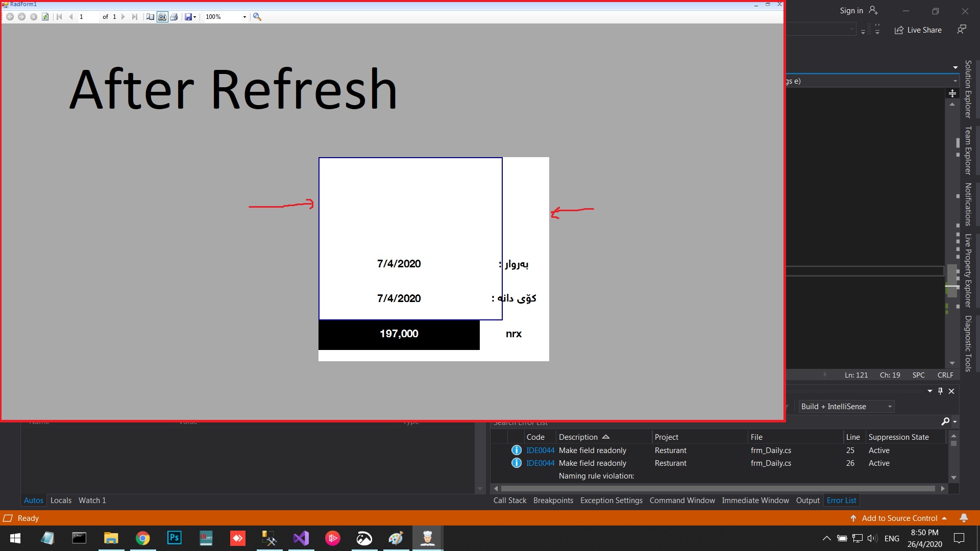Toggle print preview mode in the viewer toolbar
This screenshot has height=551, width=980.
pos(162,17)
